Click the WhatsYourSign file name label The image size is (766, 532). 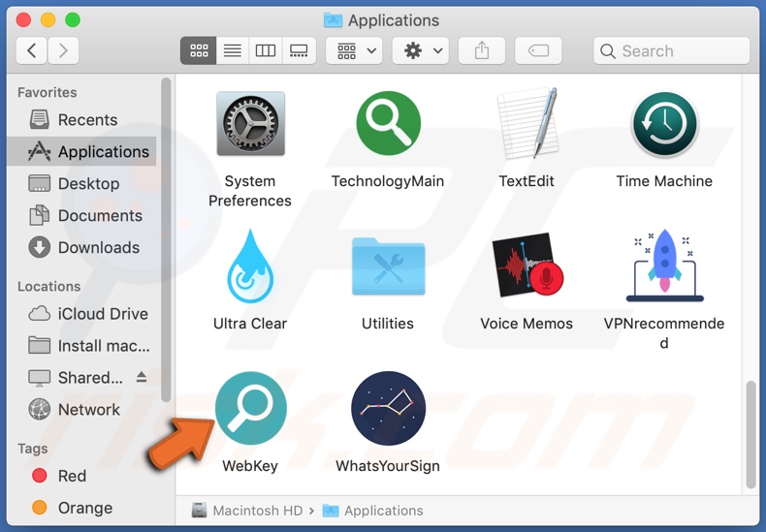[x=388, y=466]
